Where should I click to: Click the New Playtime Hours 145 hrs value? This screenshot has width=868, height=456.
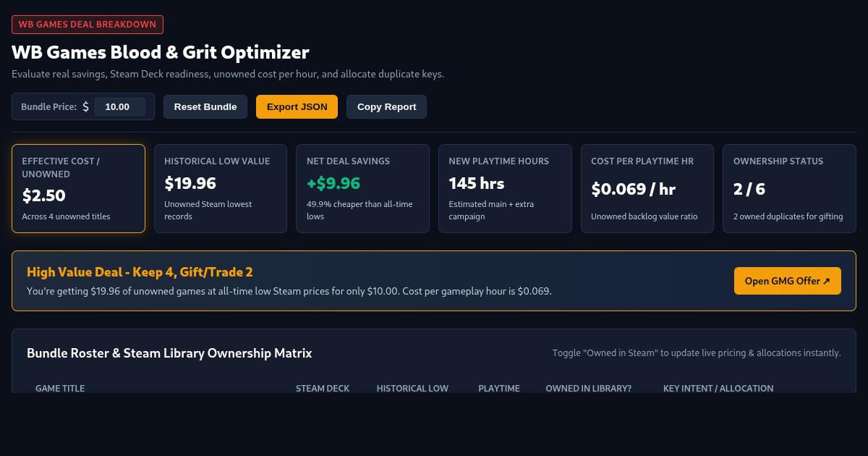[477, 183]
